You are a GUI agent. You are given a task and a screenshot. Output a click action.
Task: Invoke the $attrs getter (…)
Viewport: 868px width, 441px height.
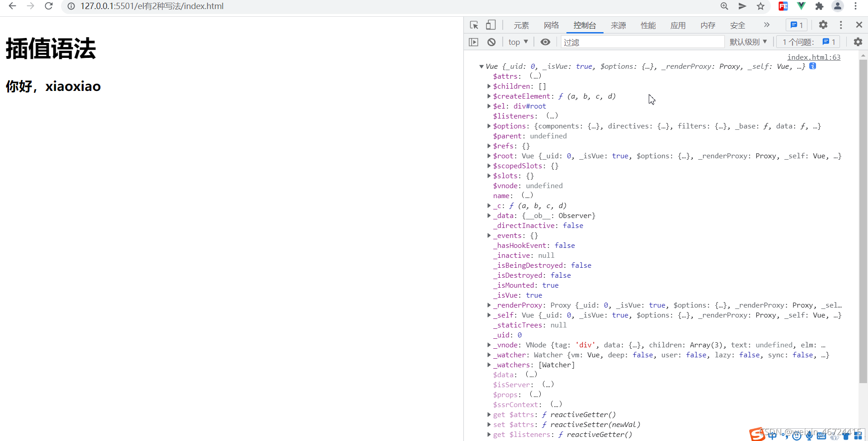click(x=535, y=76)
